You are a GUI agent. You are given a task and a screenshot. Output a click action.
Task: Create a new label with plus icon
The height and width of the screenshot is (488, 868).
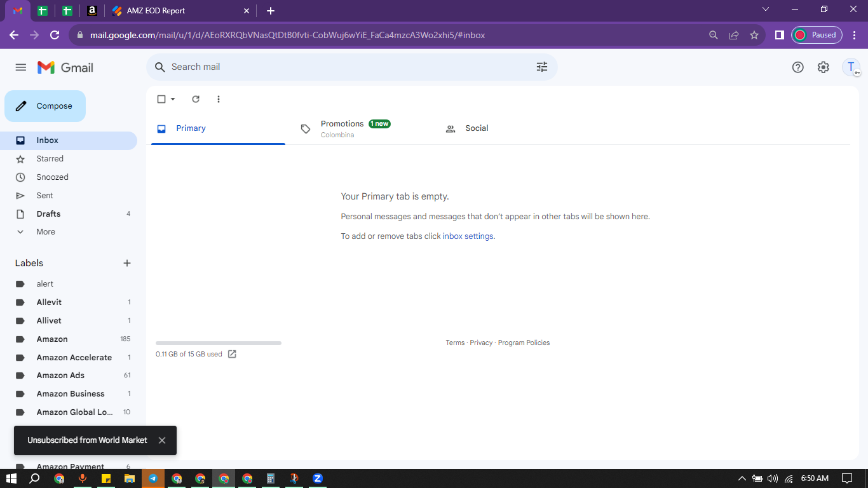tap(127, 263)
